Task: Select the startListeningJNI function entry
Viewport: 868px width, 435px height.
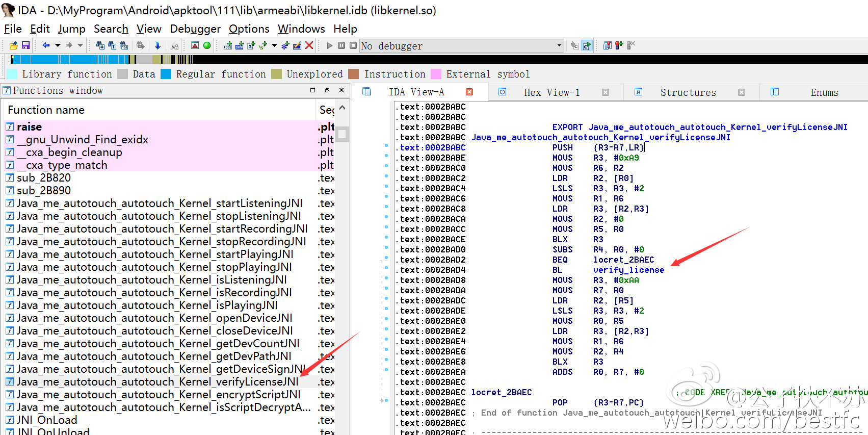Action: coord(170,203)
